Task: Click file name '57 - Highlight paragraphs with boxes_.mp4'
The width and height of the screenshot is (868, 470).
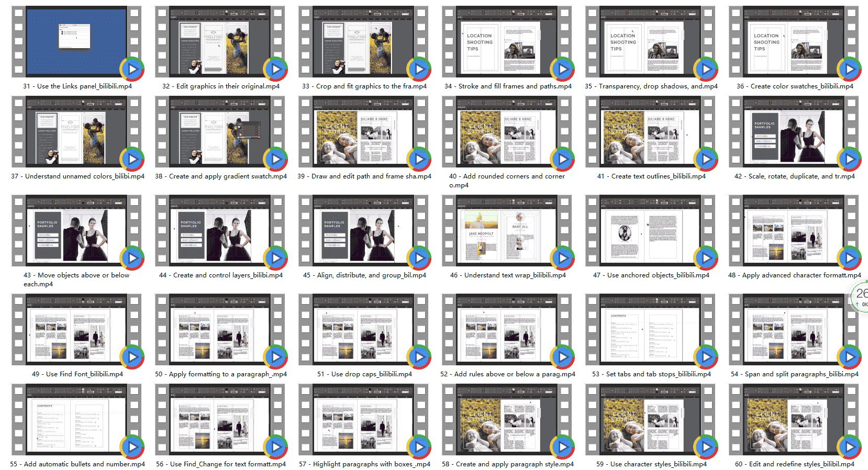Action: point(364,464)
